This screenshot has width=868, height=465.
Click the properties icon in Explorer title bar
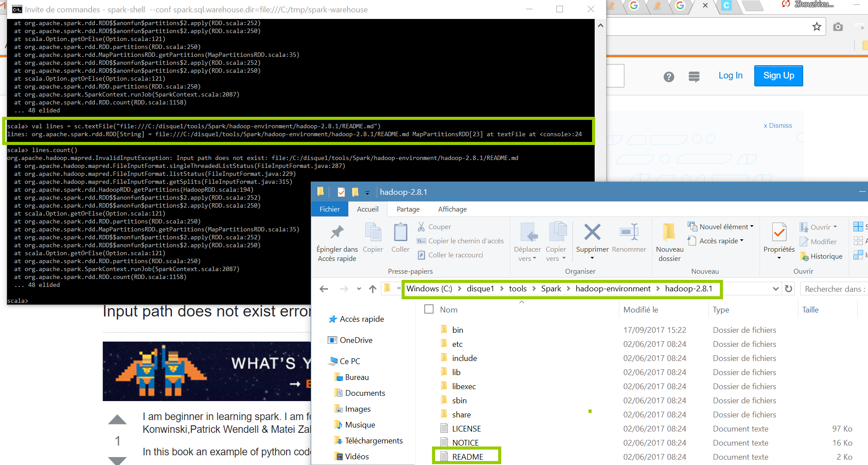pos(341,192)
